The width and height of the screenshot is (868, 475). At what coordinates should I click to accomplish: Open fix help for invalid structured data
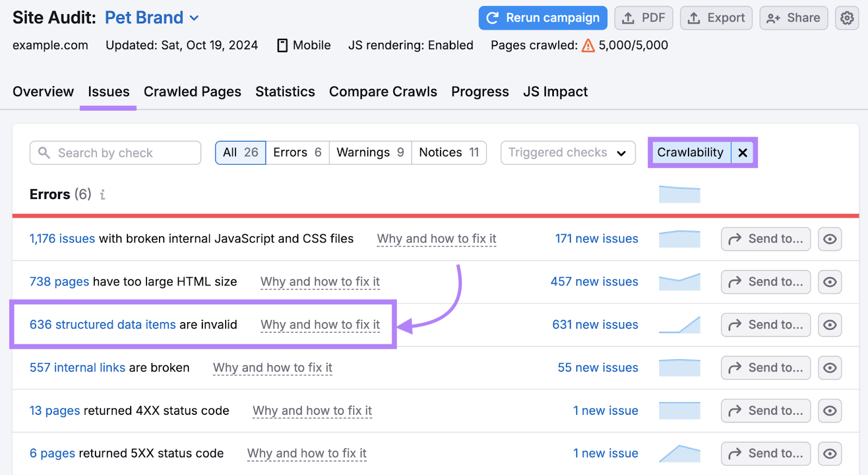point(320,325)
